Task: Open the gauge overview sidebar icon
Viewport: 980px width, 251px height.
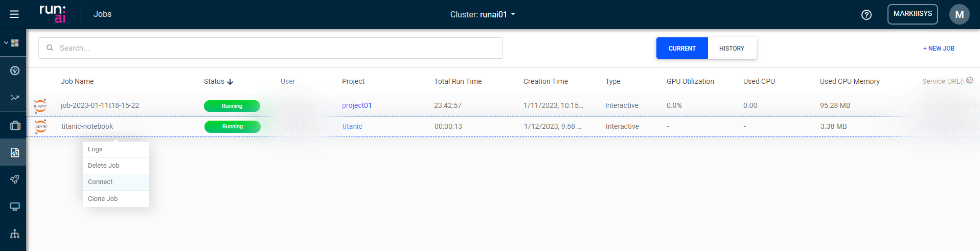Action: click(15, 70)
